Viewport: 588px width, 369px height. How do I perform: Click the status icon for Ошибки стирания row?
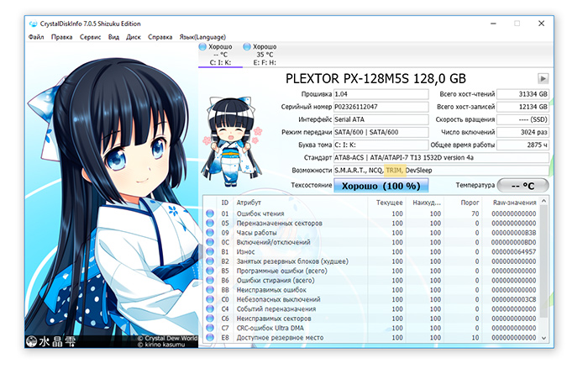pyautogui.click(x=210, y=281)
